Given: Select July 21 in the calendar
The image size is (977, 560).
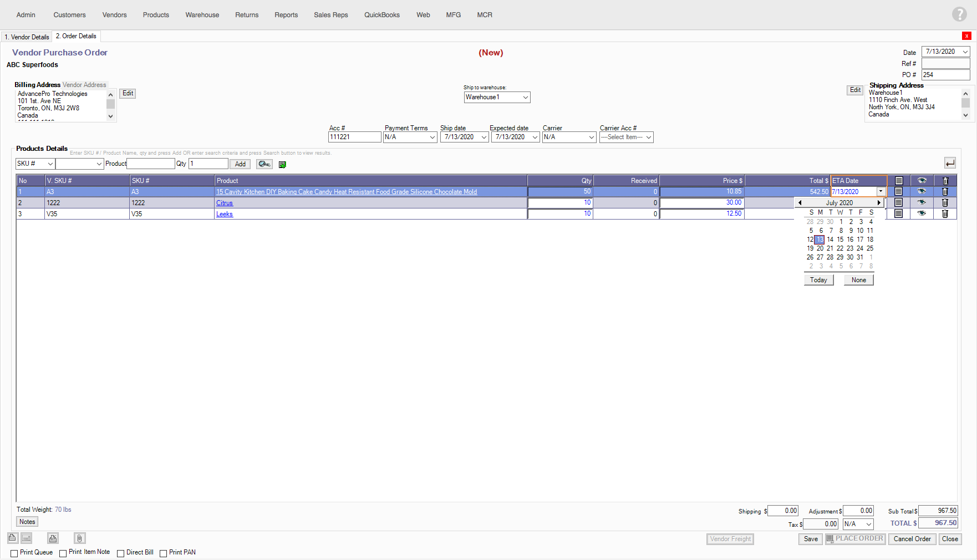Looking at the screenshot, I should [830, 248].
